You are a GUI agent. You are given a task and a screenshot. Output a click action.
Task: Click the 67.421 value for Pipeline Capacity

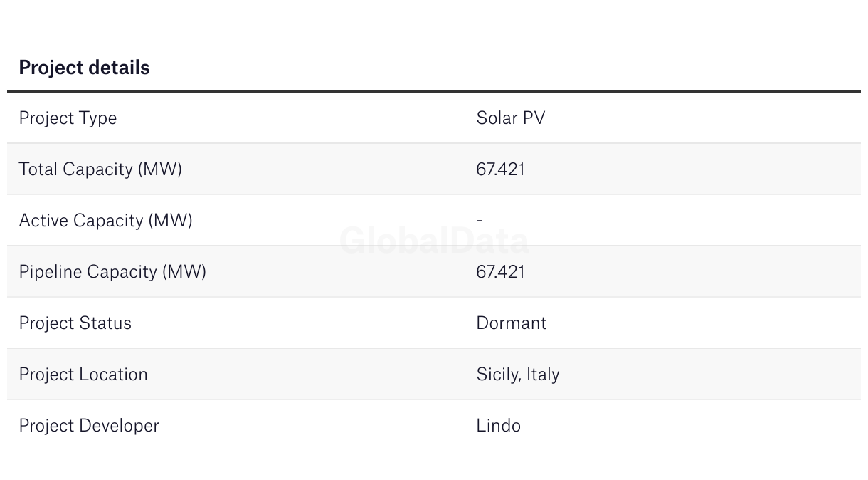[500, 272]
